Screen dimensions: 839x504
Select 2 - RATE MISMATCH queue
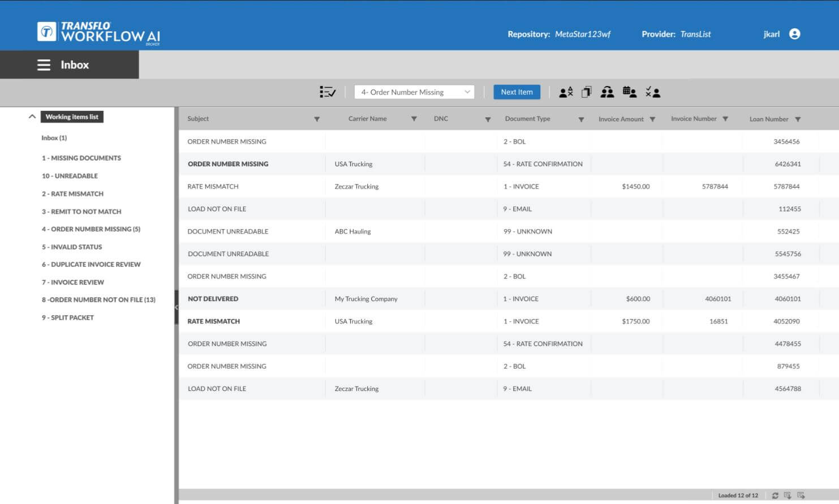pyautogui.click(x=72, y=193)
